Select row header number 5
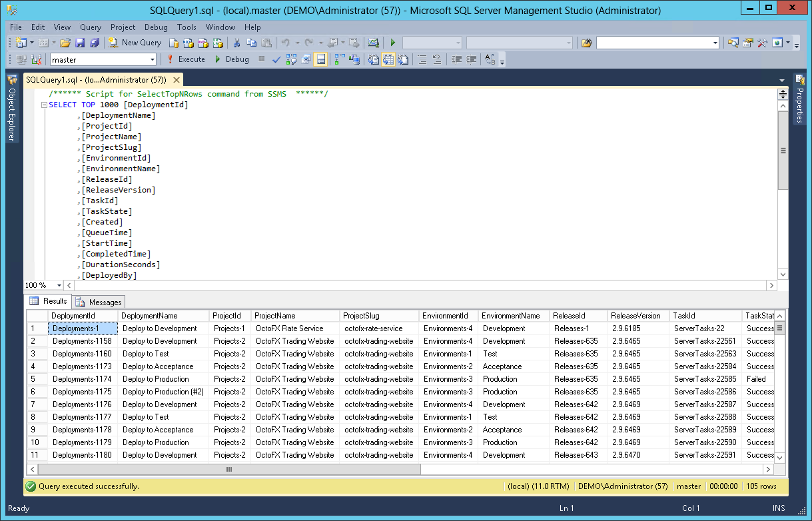 [37, 379]
